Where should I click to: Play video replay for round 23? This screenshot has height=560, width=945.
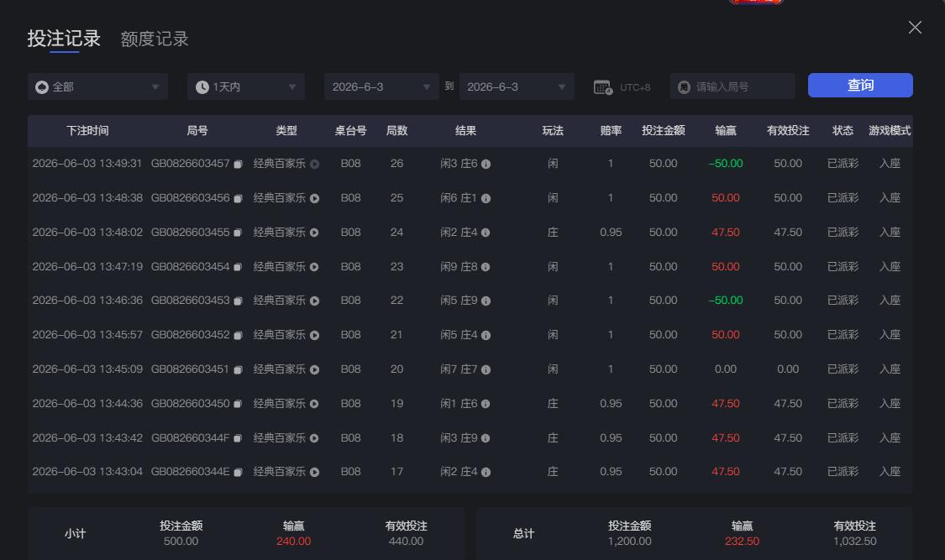tap(314, 267)
